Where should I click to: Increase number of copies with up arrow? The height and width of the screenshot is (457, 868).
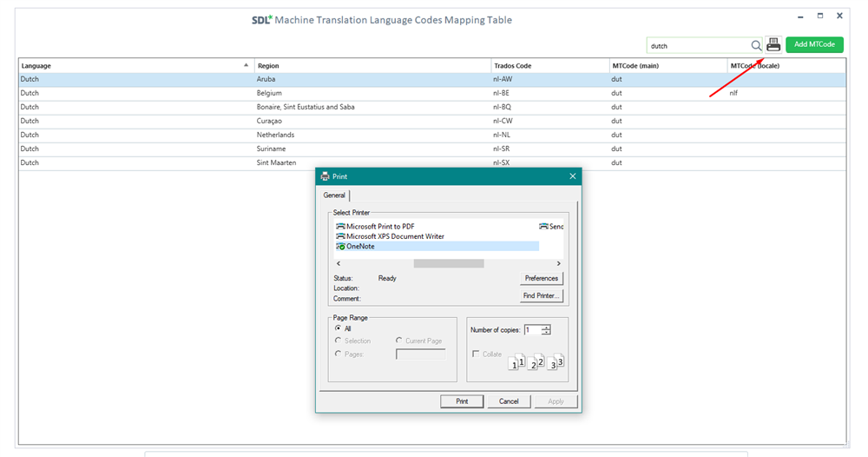pyautogui.click(x=546, y=328)
